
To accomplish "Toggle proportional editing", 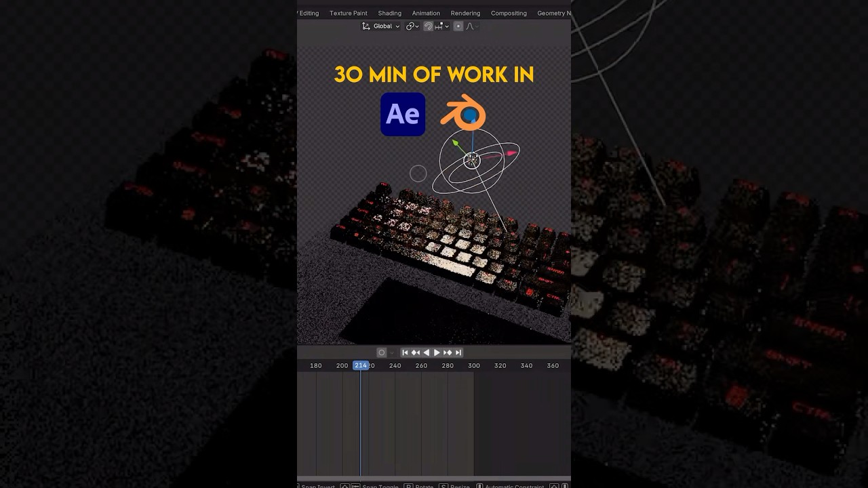I will tap(458, 26).
